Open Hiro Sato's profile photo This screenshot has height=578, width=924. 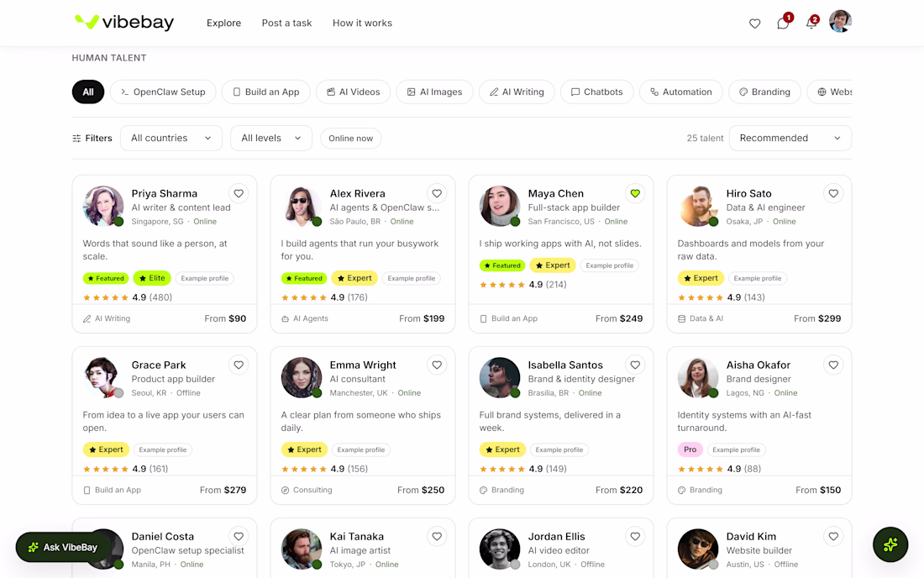click(x=698, y=206)
